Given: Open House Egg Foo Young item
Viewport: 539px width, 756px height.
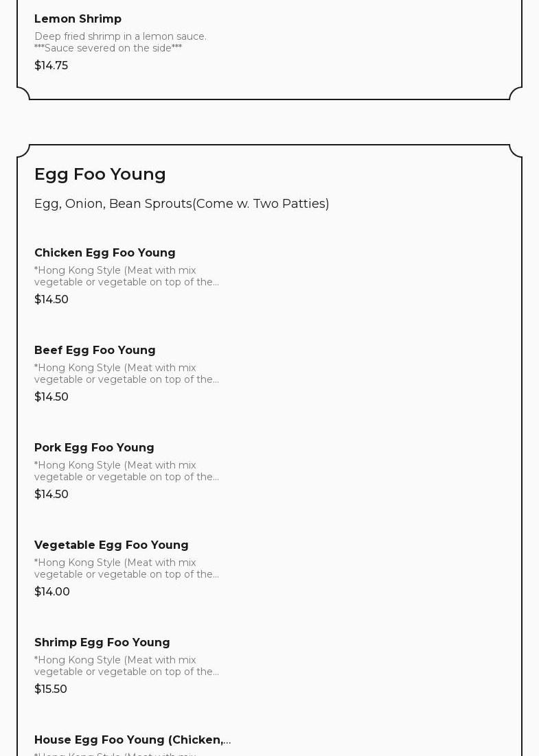Looking at the screenshot, I should (133, 740).
